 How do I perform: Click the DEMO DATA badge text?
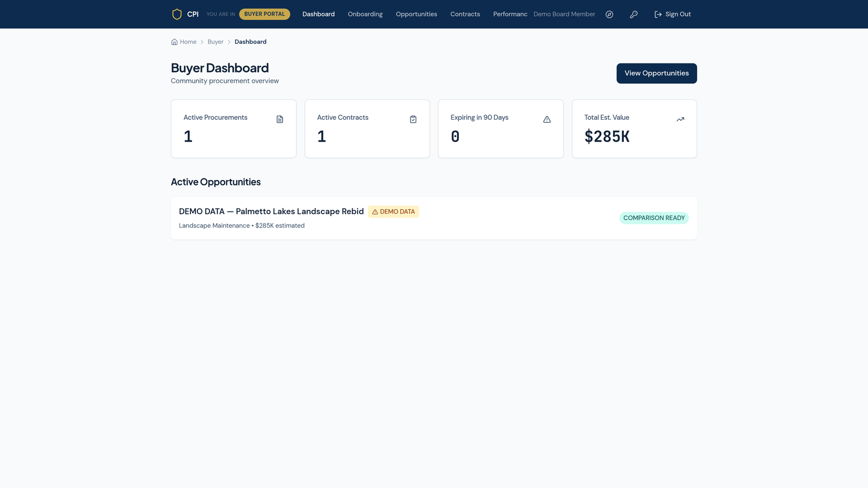pyautogui.click(x=397, y=212)
